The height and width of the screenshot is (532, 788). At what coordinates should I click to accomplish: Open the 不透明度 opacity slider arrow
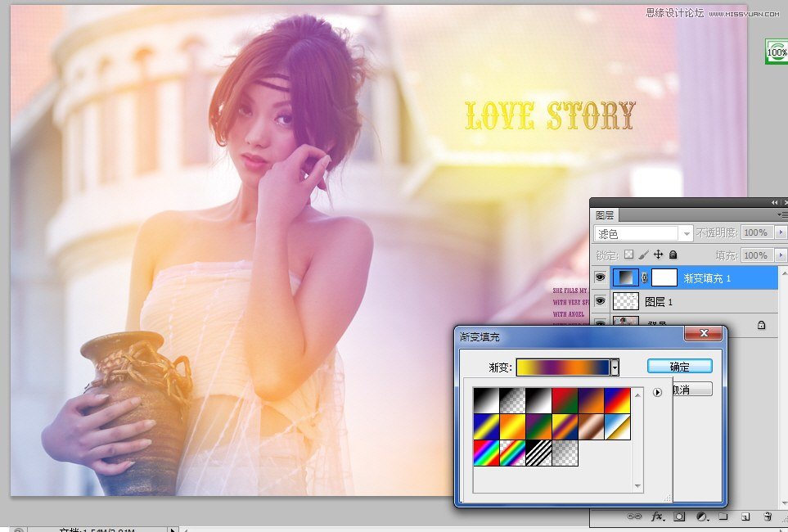tap(781, 232)
